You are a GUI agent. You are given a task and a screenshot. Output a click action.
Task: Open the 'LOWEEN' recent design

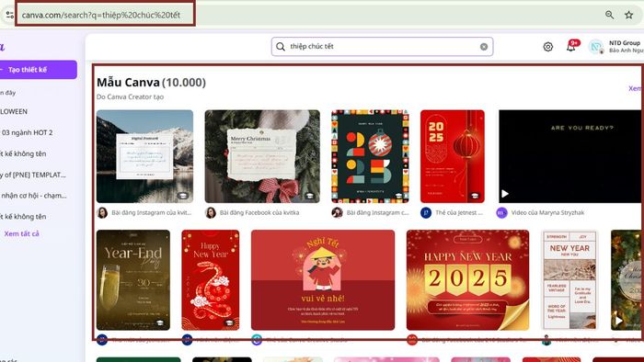point(14,111)
